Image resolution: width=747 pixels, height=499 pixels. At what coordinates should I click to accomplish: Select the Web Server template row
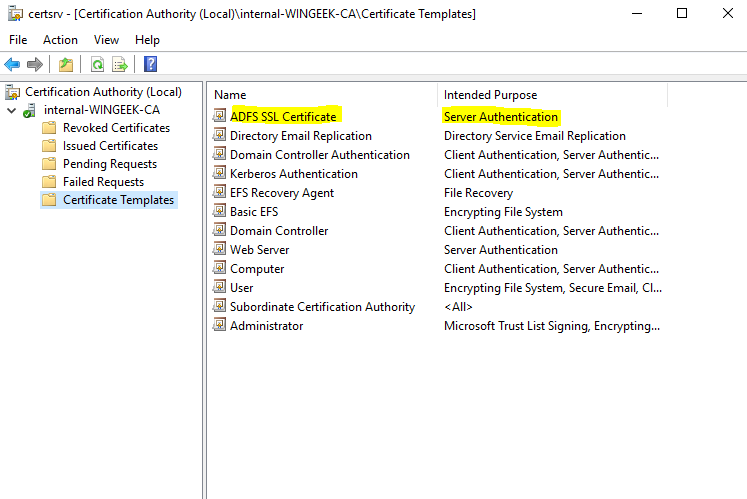259,250
